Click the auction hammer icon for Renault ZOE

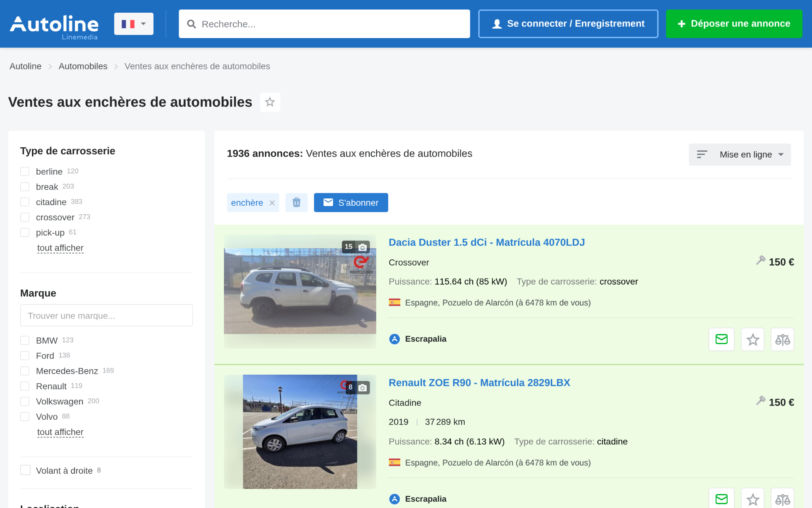pos(760,401)
